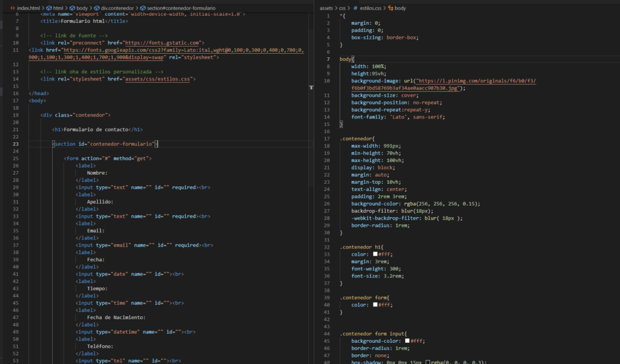
Task: Click the "max-height: 100vh;" declaration
Action: (x=378, y=161)
